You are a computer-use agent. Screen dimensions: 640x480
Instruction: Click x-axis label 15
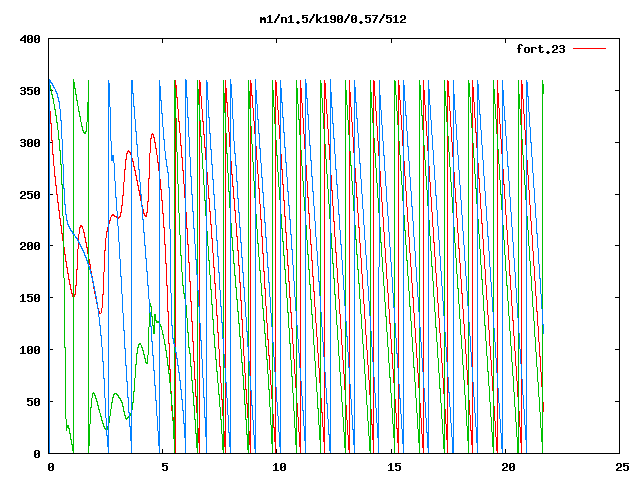[394, 467]
